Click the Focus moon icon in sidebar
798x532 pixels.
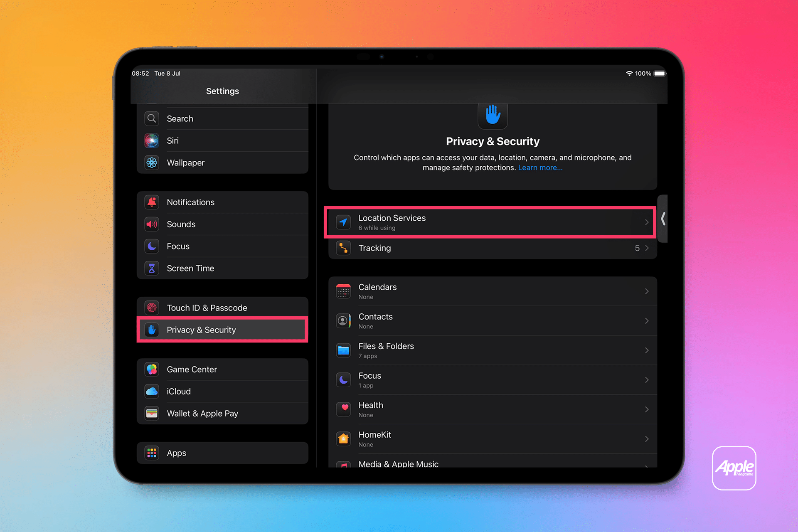click(152, 246)
